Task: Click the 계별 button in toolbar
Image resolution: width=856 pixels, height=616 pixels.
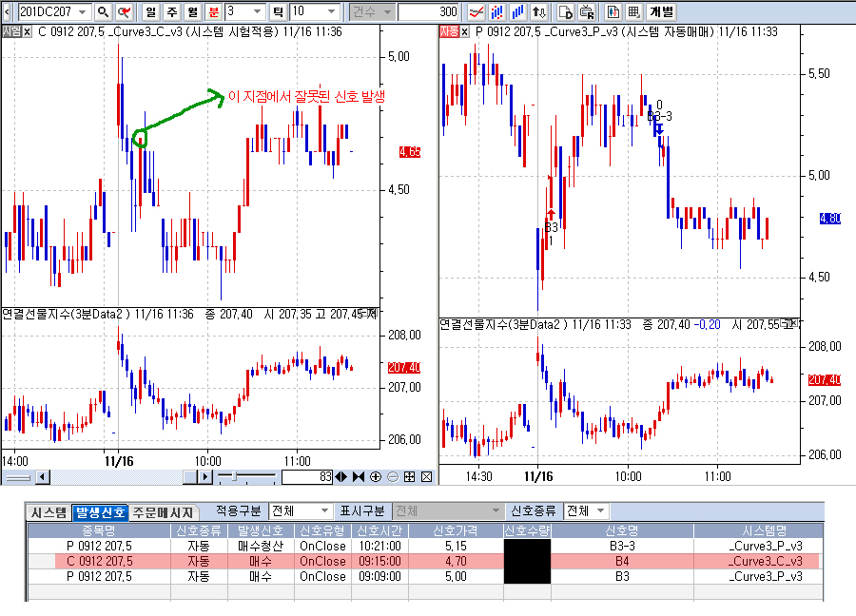Action: pos(660,12)
